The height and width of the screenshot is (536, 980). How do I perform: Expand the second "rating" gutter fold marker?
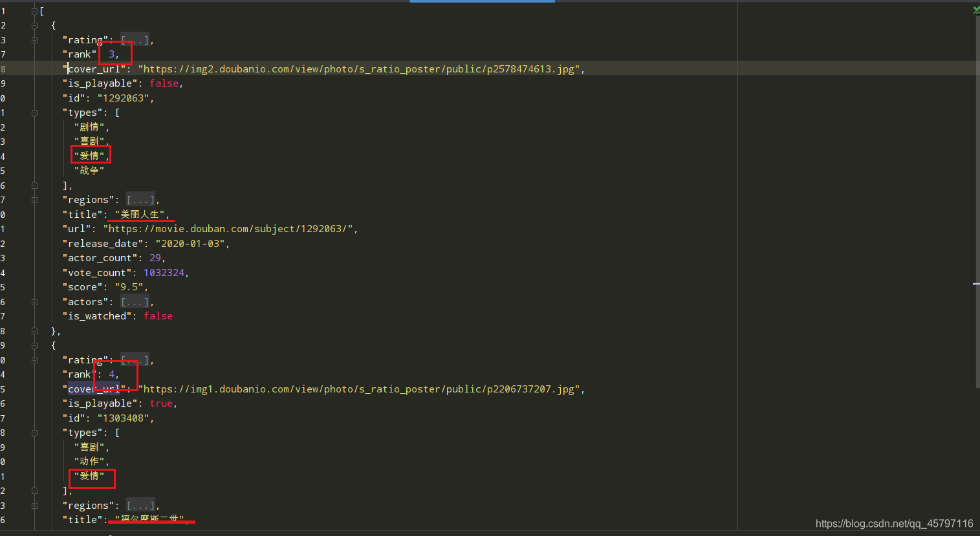pyautogui.click(x=34, y=360)
